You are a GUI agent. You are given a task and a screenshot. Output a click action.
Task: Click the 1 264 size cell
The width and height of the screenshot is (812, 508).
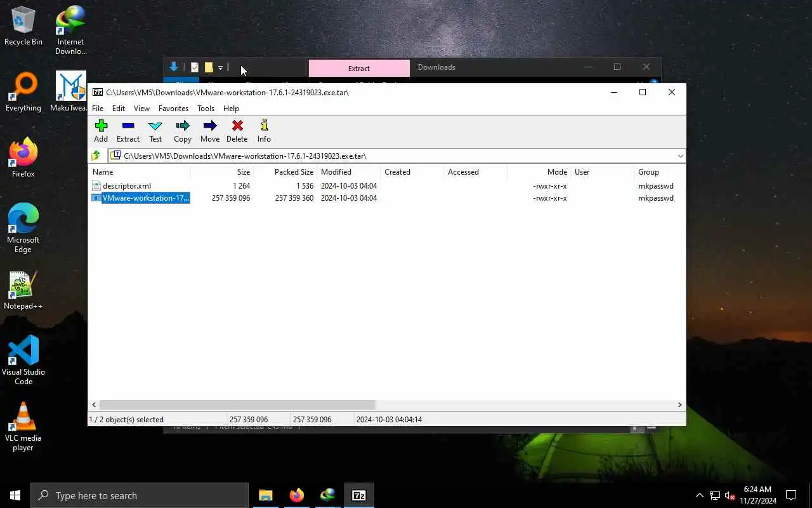241,186
